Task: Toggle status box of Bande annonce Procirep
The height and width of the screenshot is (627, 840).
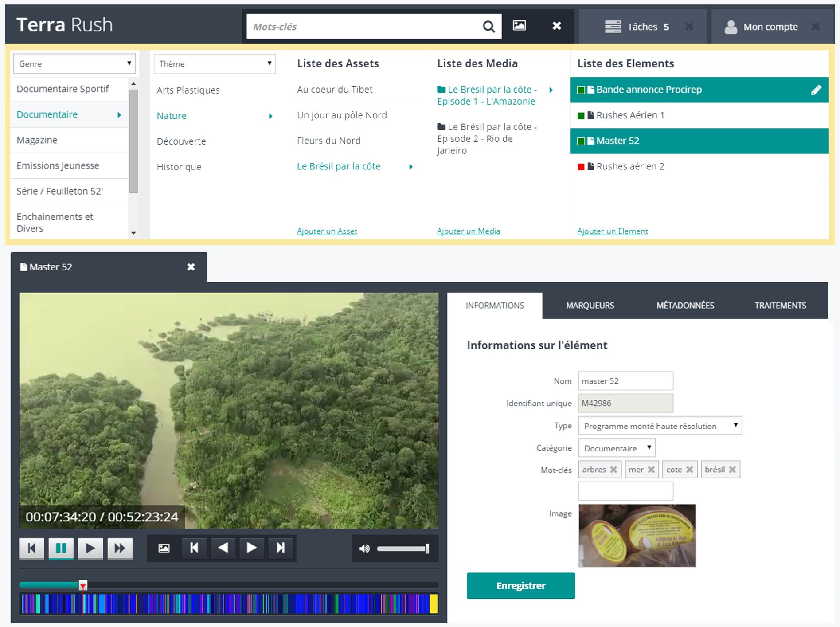Action: [581, 90]
